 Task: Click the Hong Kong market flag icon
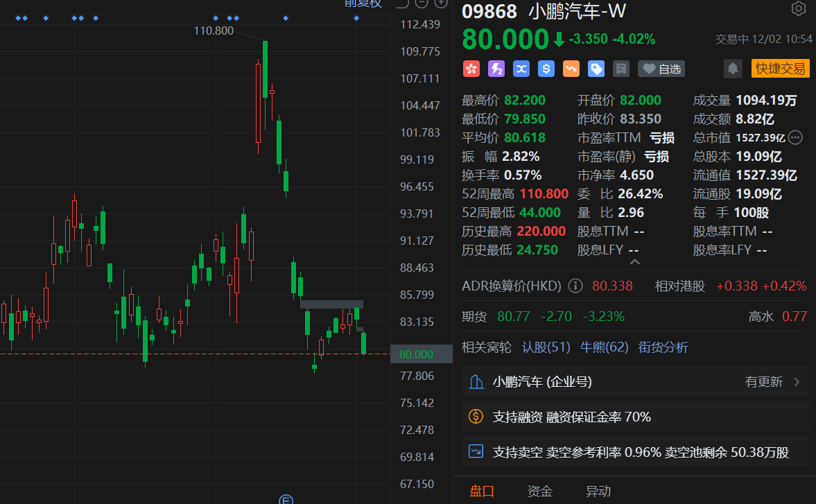click(x=471, y=69)
